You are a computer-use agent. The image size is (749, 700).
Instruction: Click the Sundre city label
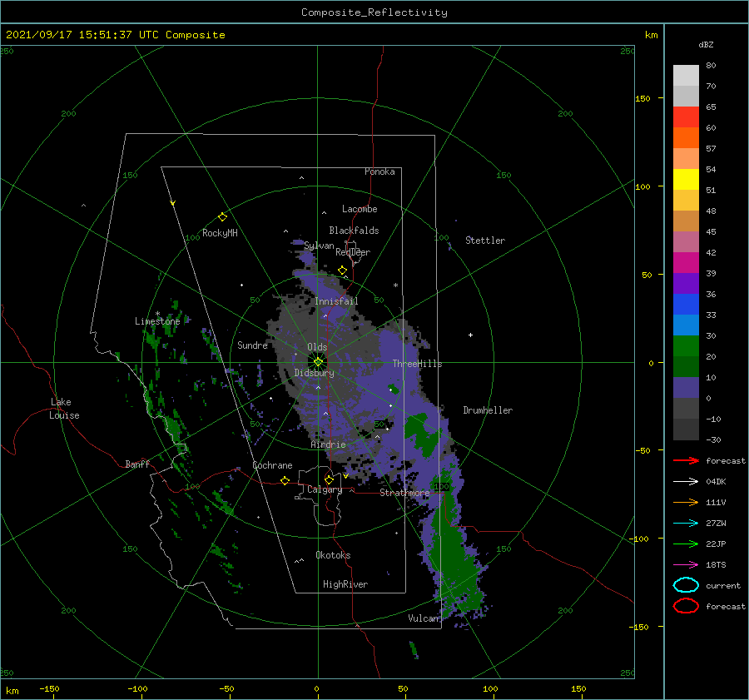[252, 345]
